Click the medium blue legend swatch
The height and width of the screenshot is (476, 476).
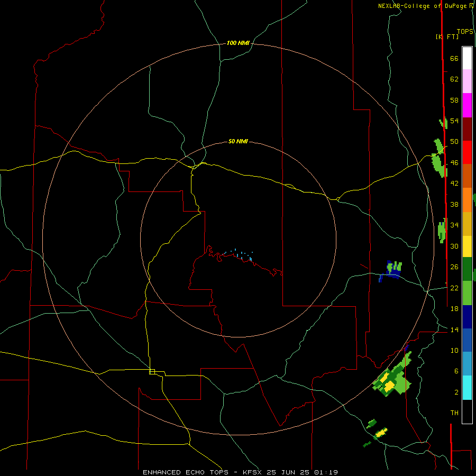(467, 340)
